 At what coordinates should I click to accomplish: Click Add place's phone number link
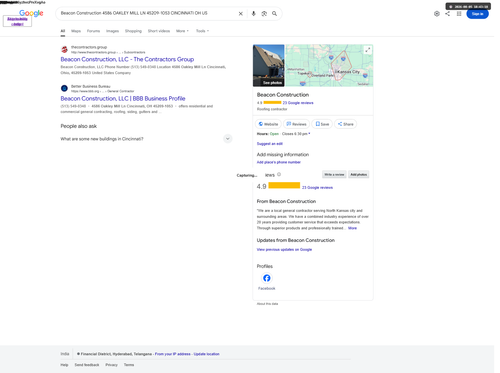(x=279, y=162)
